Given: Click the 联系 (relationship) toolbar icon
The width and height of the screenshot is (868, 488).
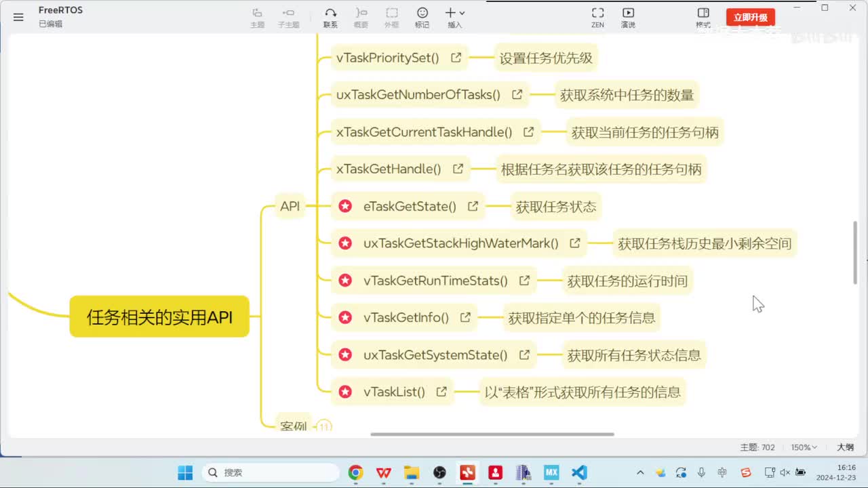Looking at the screenshot, I should click(330, 18).
